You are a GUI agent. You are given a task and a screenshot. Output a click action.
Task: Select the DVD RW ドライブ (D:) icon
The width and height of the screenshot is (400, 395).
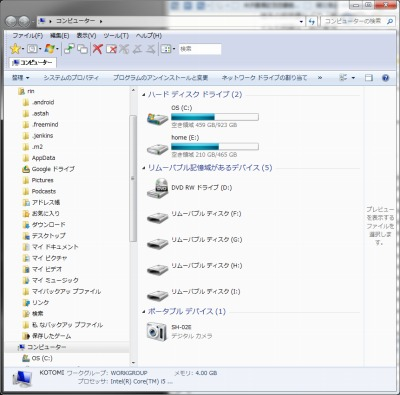point(158,188)
